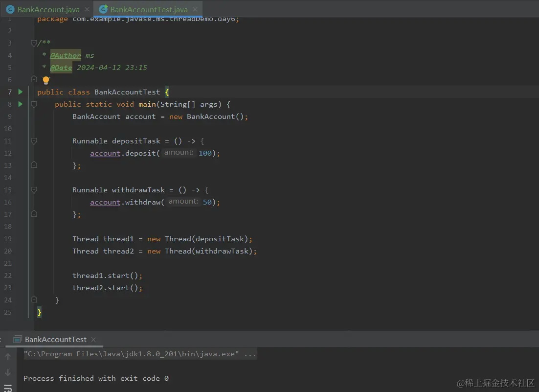Close the BankAccountTest run console tab
The width and height of the screenshot is (539, 392).
coord(93,339)
